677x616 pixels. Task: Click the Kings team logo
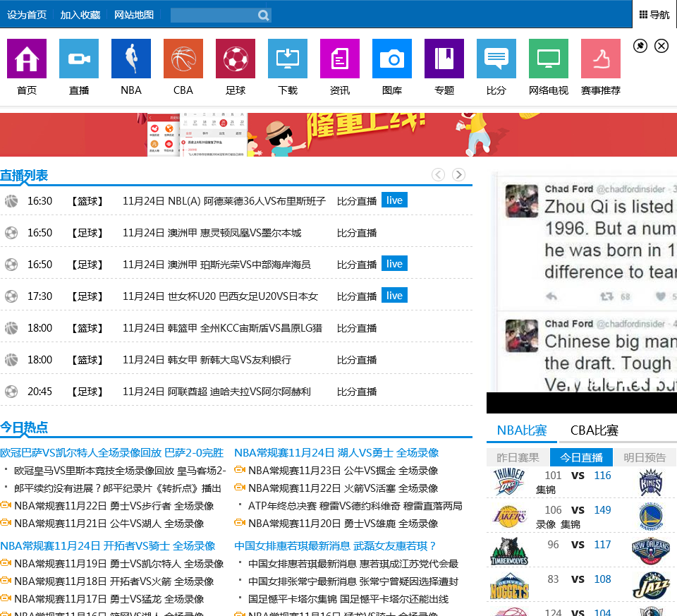pos(651,482)
